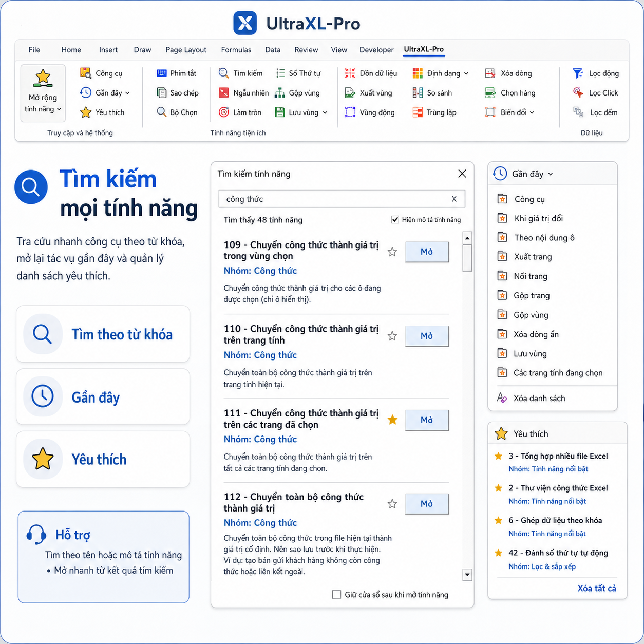
Task: Select the Sao chép ribbon icon
Action: click(162, 92)
